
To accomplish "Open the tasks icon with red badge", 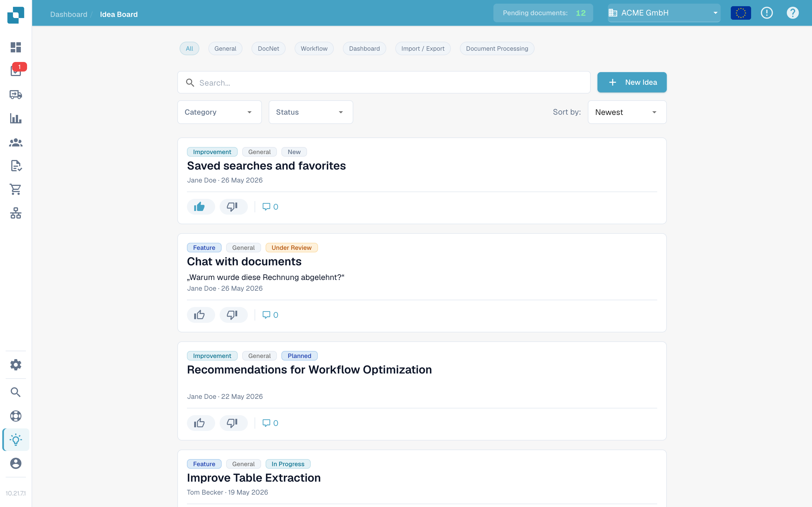I will (x=16, y=71).
